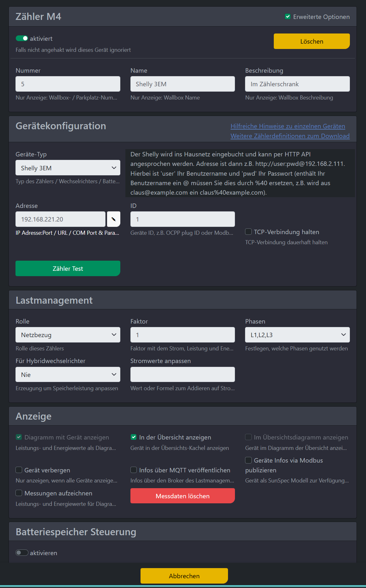Click the Beschreibung field Im Zählerschrank
Image resolution: width=366 pixels, height=588 pixels.
[x=297, y=84]
